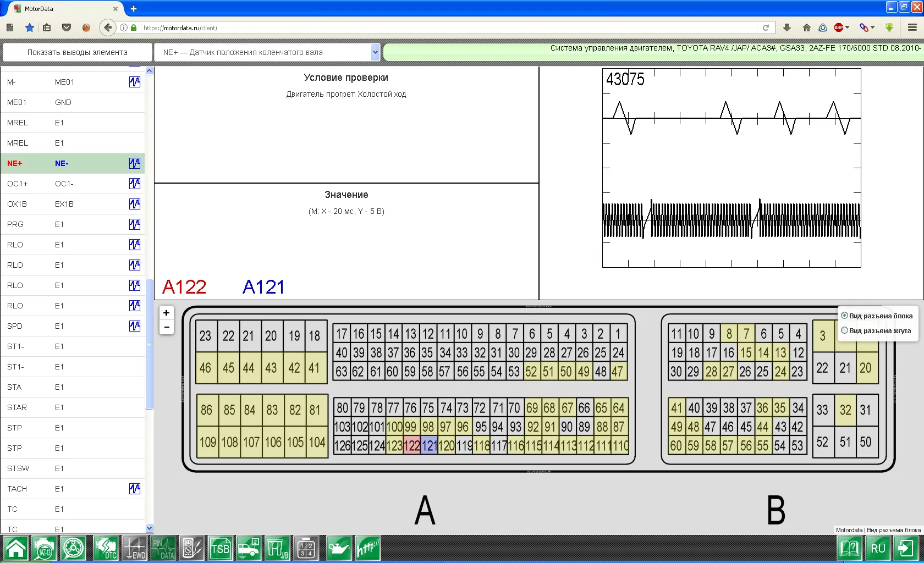Screen dimensions: 924x563
Task: Click waveform icon in M- ME01 row
Action: click(135, 82)
